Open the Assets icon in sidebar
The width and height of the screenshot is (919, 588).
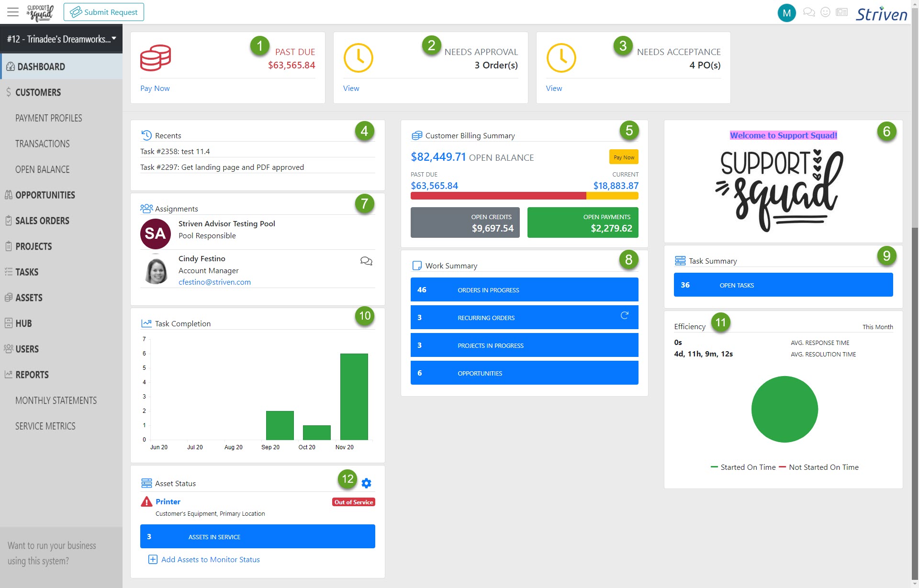pyautogui.click(x=9, y=297)
